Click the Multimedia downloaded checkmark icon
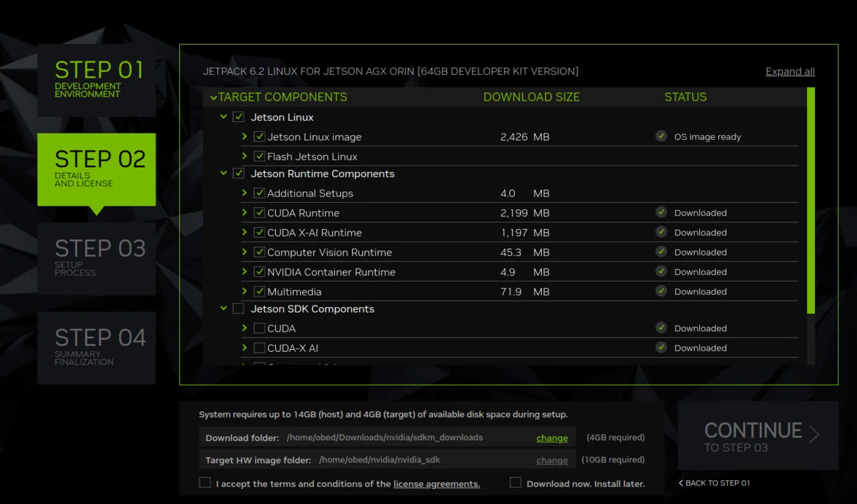Image resolution: width=857 pixels, height=504 pixels. [661, 291]
